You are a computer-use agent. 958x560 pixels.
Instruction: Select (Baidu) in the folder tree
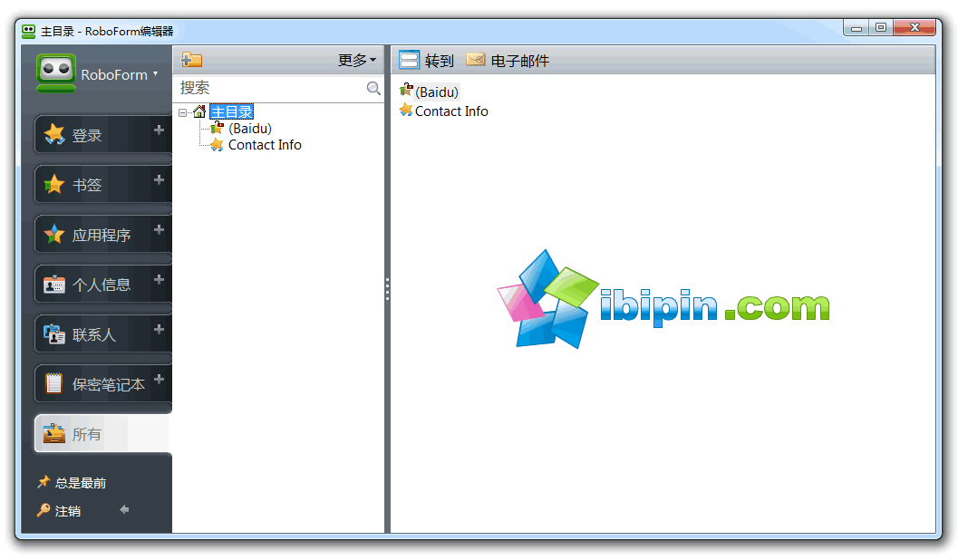coord(250,129)
